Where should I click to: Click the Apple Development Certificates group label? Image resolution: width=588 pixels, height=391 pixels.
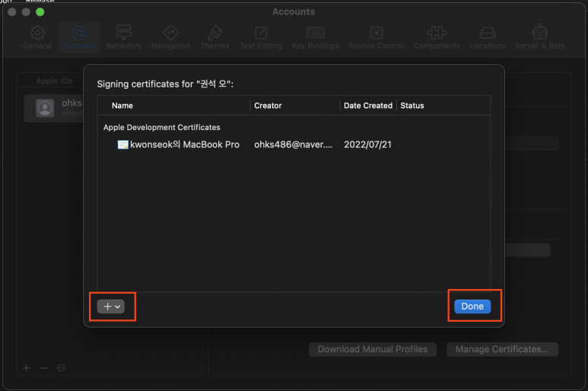pyautogui.click(x=161, y=128)
